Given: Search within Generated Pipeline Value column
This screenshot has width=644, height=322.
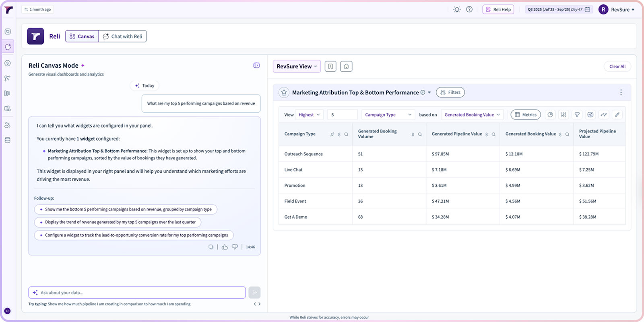Looking at the screenshot, I should 493,134.
